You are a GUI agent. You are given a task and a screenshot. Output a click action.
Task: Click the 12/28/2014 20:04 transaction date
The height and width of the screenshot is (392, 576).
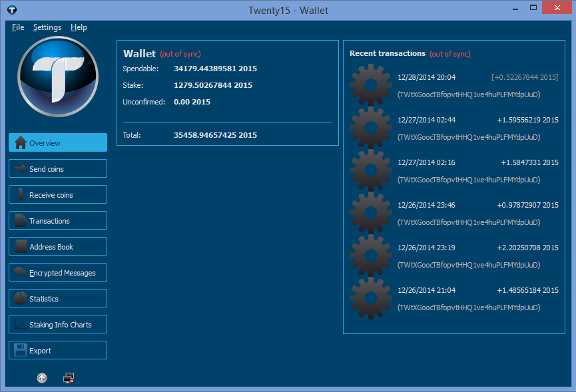coord(426,77)
